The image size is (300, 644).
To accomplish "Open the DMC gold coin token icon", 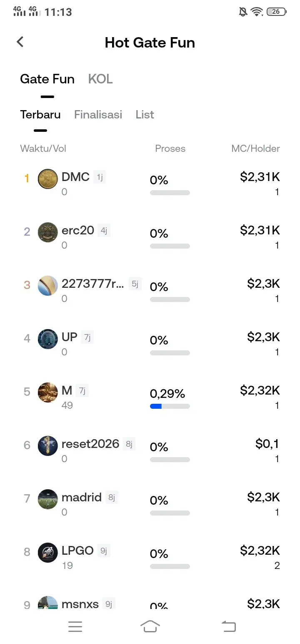I will [48, 179].
